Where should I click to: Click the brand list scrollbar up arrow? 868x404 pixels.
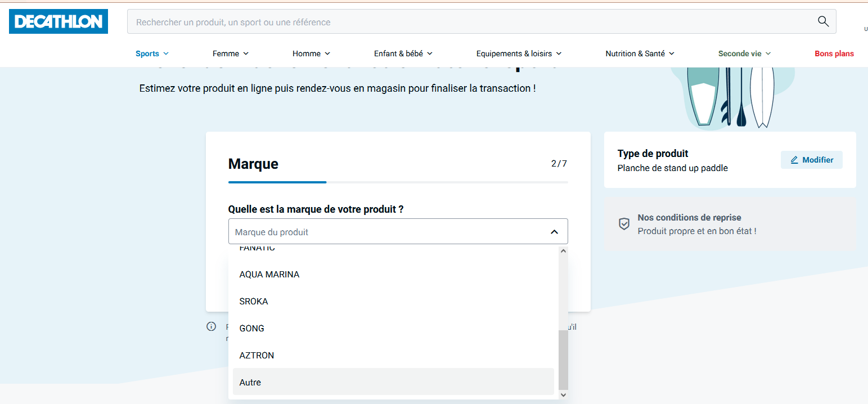point(563,251)
